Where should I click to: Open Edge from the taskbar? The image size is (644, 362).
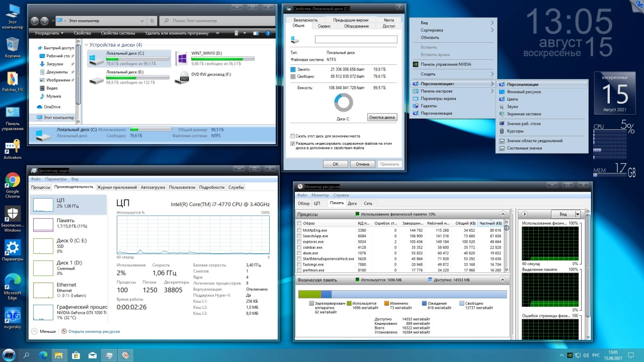pyautogui.click(x=43, y=355)
